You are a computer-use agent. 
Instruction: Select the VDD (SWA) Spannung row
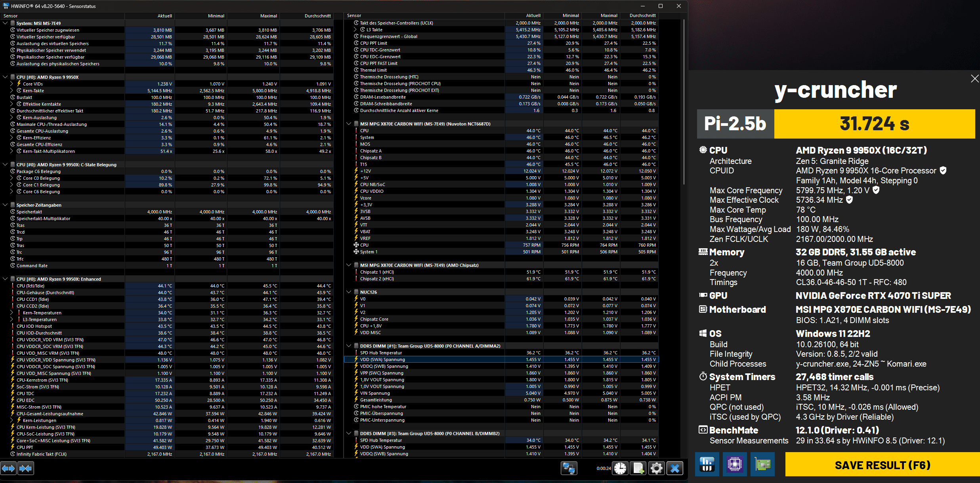[x=382, y=359]
